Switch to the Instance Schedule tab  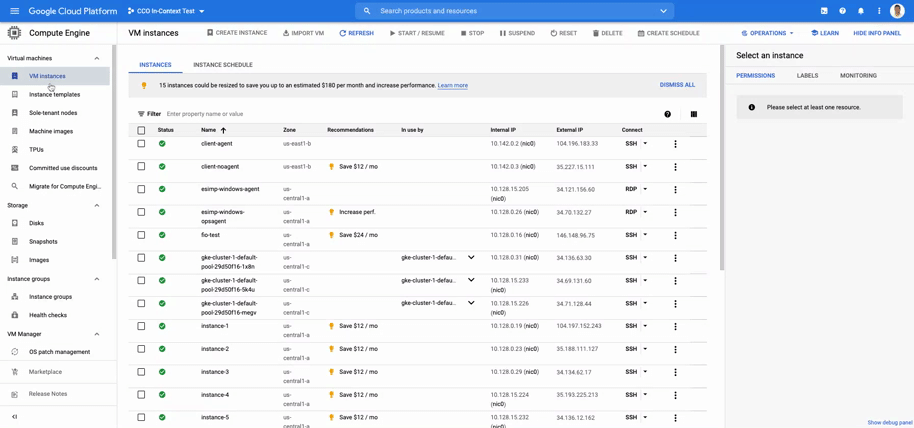pyautogui.click(x=223, y=65)
